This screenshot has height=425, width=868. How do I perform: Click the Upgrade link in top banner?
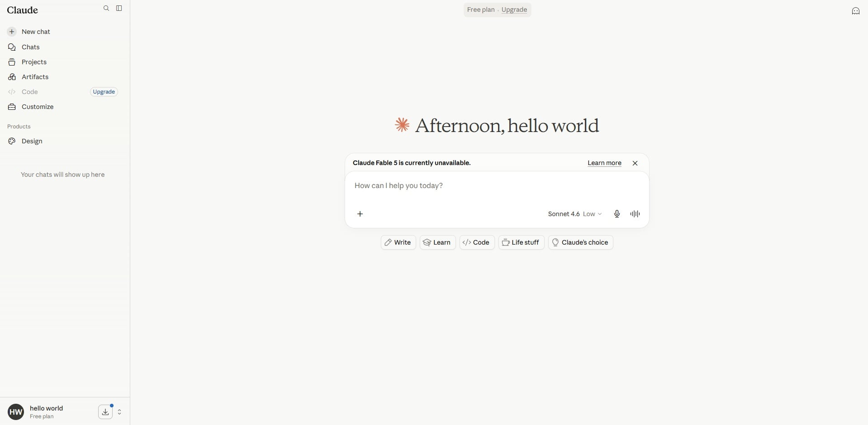(x=514, y=9)
